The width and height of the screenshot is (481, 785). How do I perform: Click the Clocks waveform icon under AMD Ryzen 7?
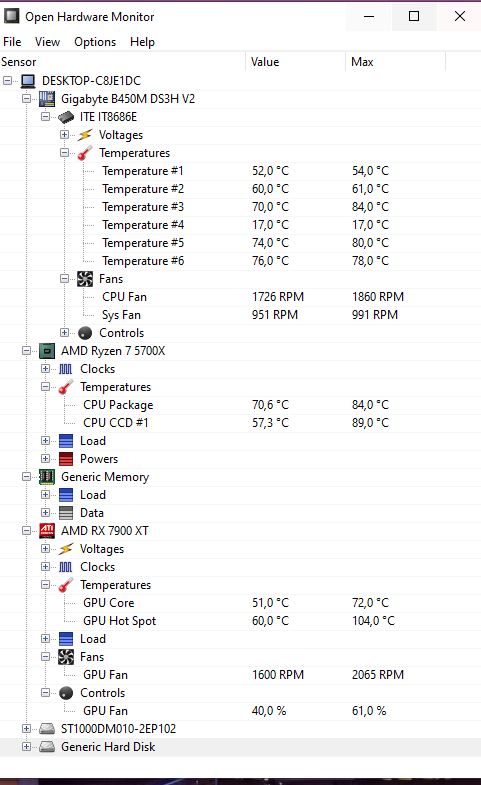(66, 369)
